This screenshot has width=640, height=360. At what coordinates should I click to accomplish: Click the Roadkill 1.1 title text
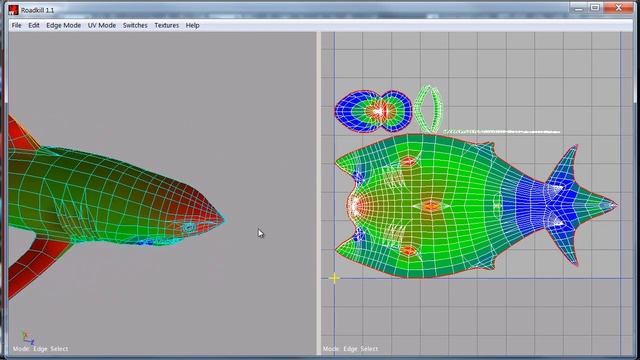(38, 10)
